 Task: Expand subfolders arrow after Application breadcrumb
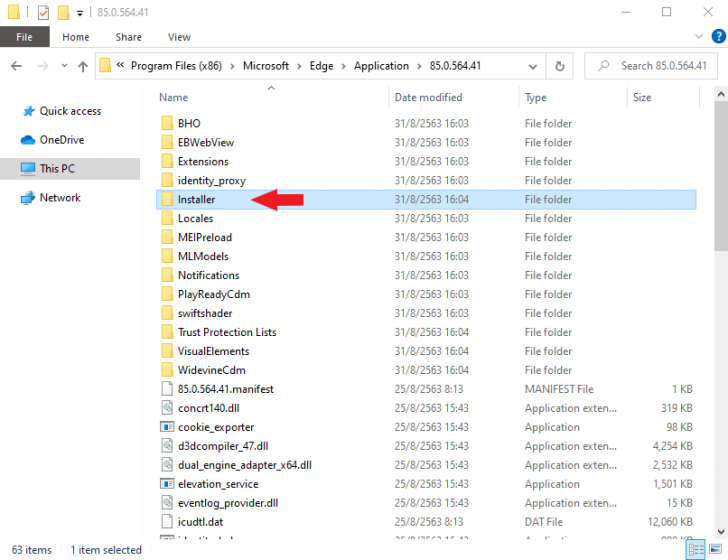click(419, 66)
